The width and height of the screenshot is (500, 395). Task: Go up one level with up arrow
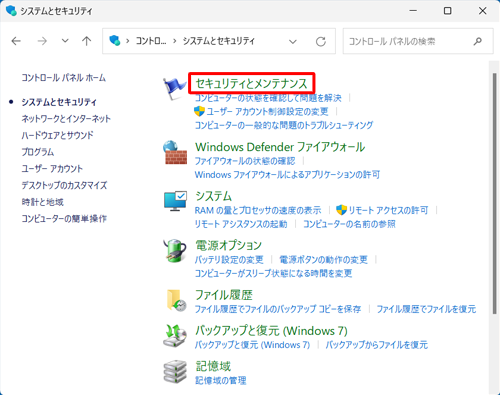[x=87, y=41]
